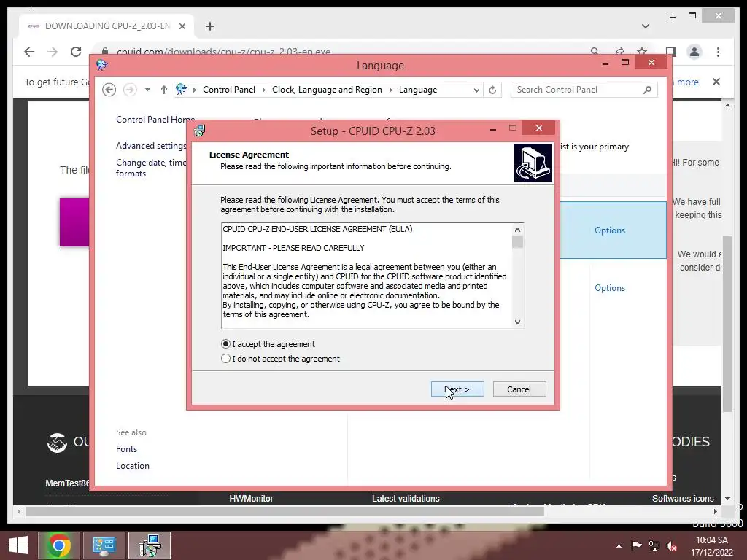Go up one level in Control Panel
The image size is (747, 560).
point(164,90)
